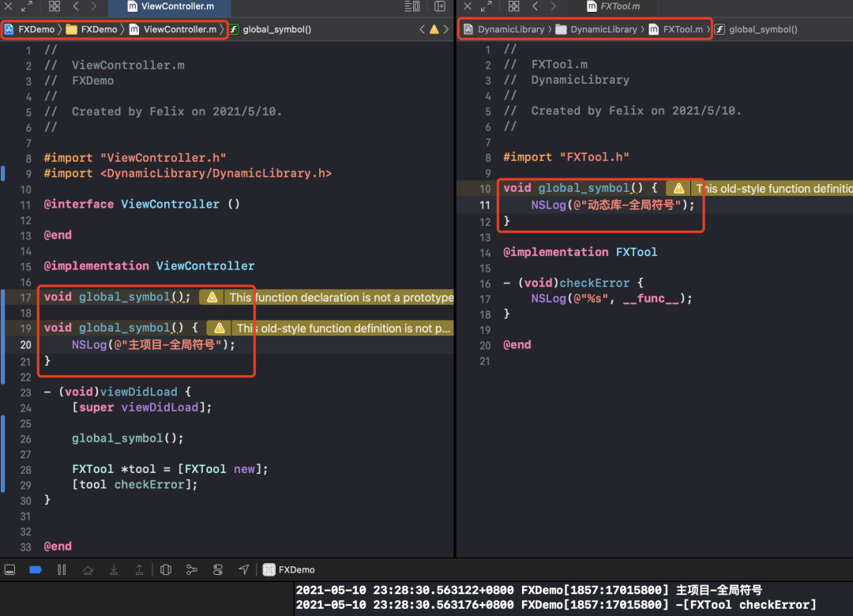Go forward in left editor history

[x=93, y=6]
